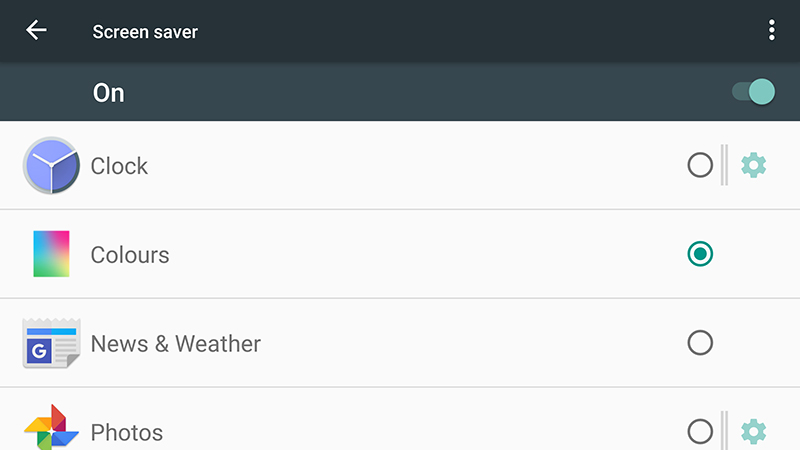Open Photos screen saver settings gear
The width and height of the screenshot is (800, 450).
pos(754,432)
